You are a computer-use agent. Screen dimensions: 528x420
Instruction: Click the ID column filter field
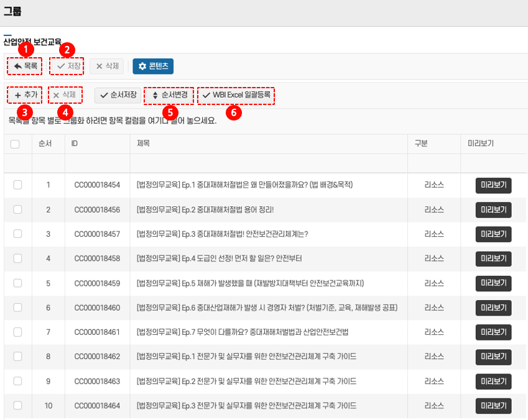pyautogui.click(x=97, y=163)
